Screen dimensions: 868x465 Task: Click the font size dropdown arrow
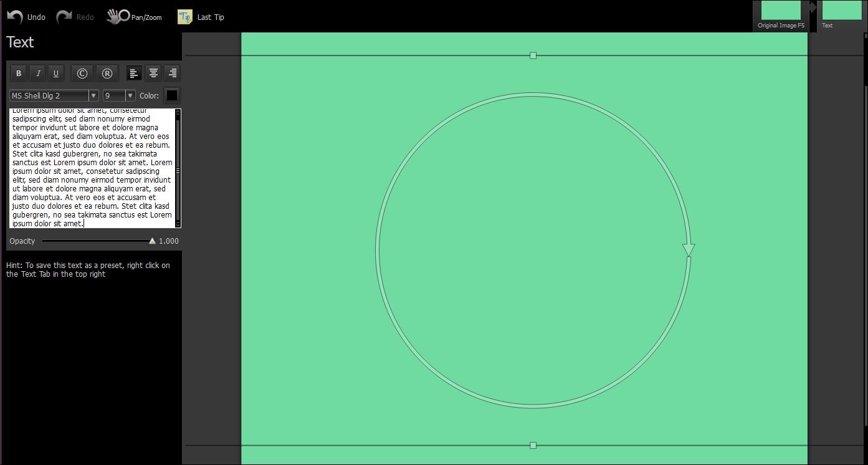click(130, 95)
